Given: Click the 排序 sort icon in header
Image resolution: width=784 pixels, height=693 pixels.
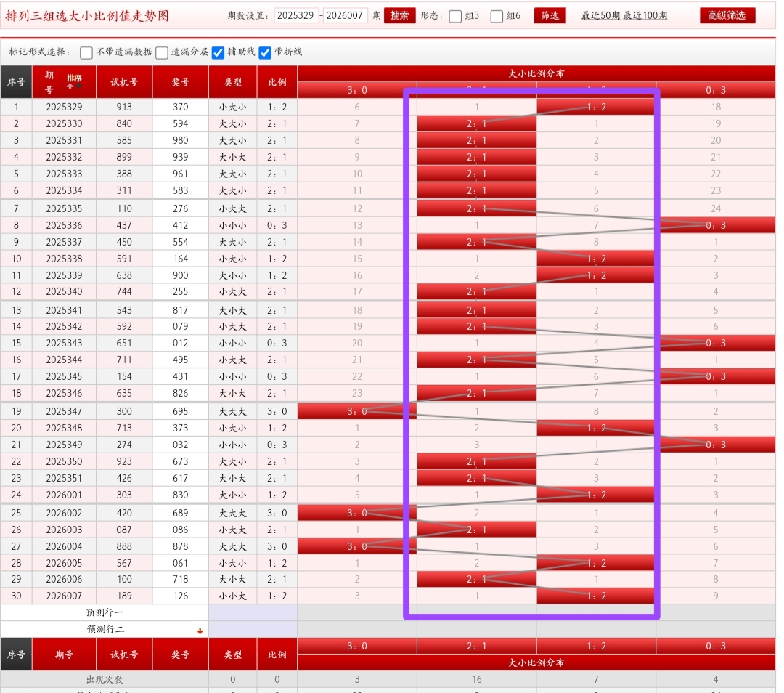Looking at the screenshot, I should coord(74,81).
